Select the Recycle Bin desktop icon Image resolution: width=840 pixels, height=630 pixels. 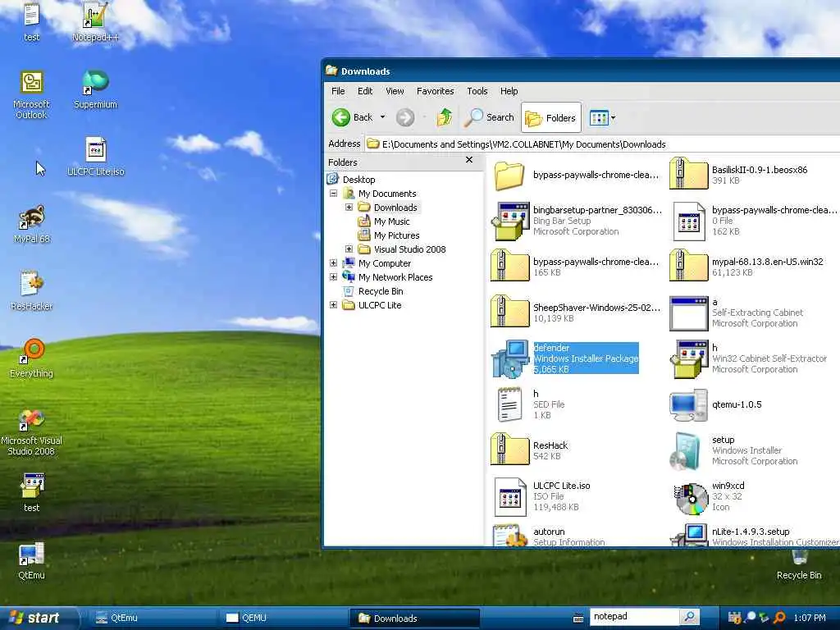pyautogui.click(x=799, y=565)
